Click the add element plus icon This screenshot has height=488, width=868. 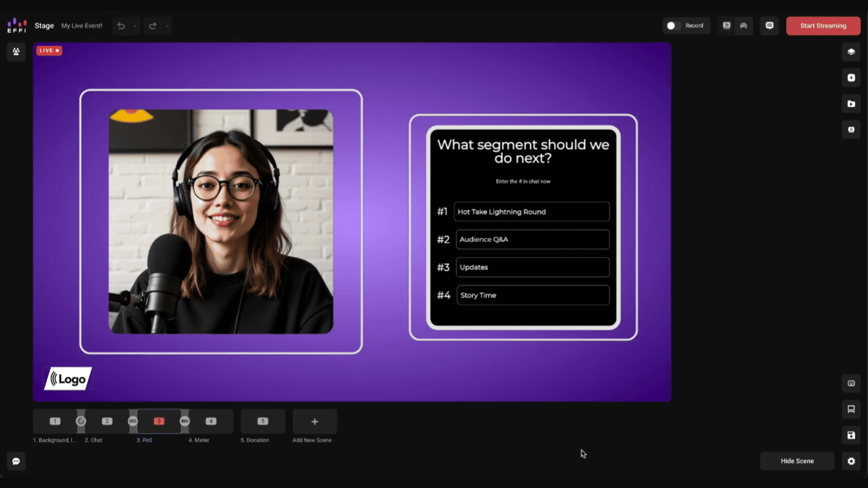[851, 78]
